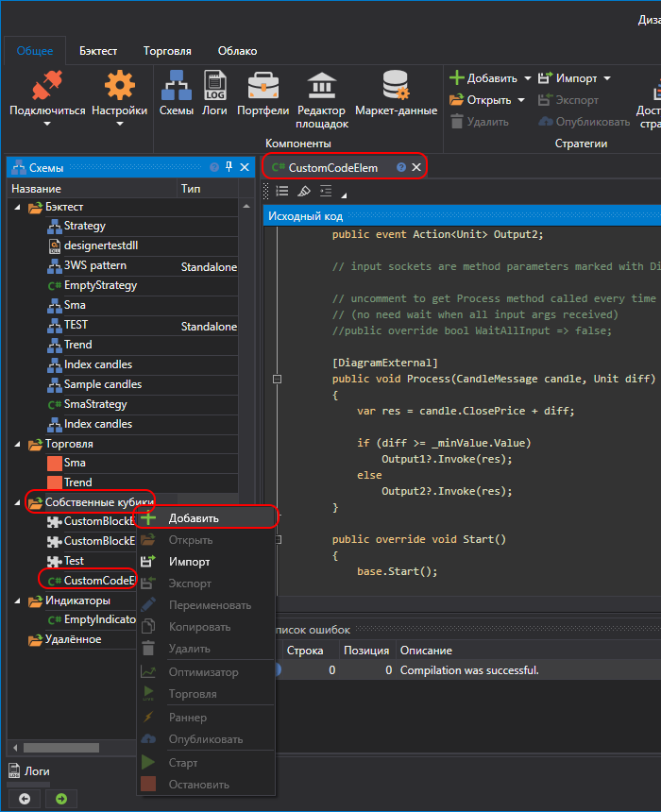
Task: Open the Логи ribbon icon
Action: tap(214, 85)
